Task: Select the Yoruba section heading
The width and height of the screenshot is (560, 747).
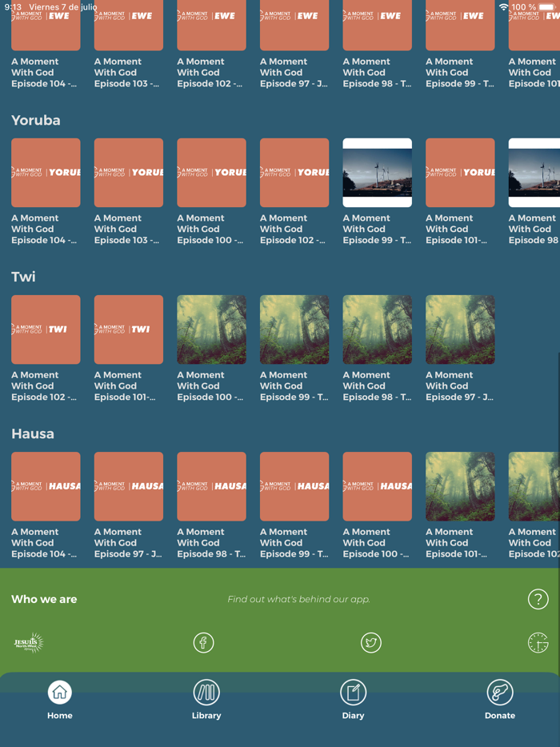Action: (36, 120)
